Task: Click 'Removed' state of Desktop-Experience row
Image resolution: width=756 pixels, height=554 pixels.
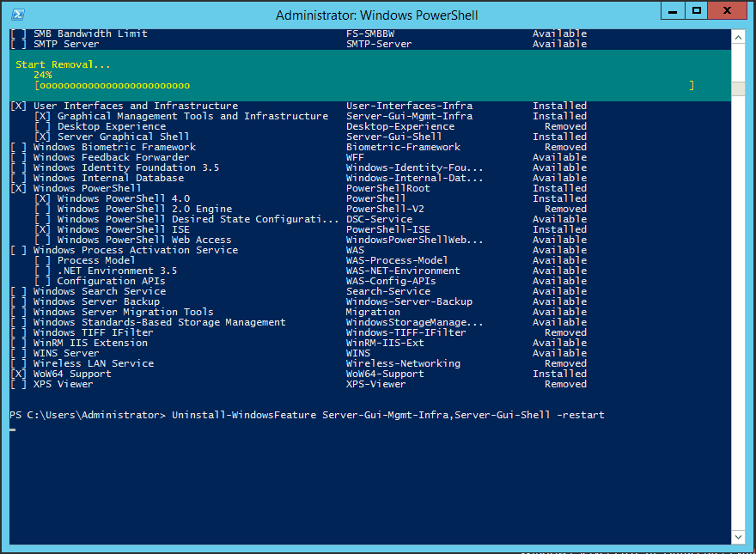Action: [x=565, y=126]
